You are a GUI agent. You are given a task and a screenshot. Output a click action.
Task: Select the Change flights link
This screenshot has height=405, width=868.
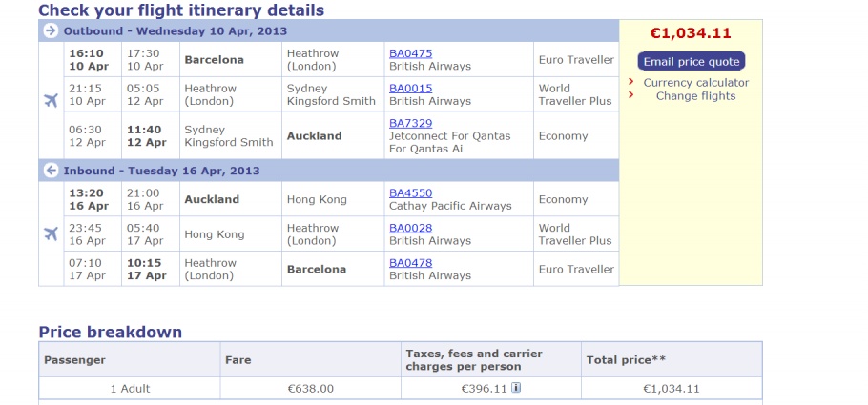click(x=695, y=95)
